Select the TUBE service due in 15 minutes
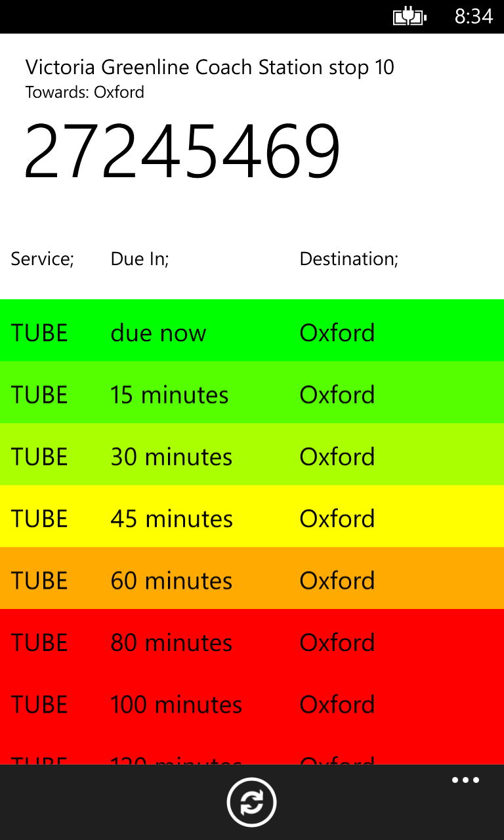 pos(252,392)
